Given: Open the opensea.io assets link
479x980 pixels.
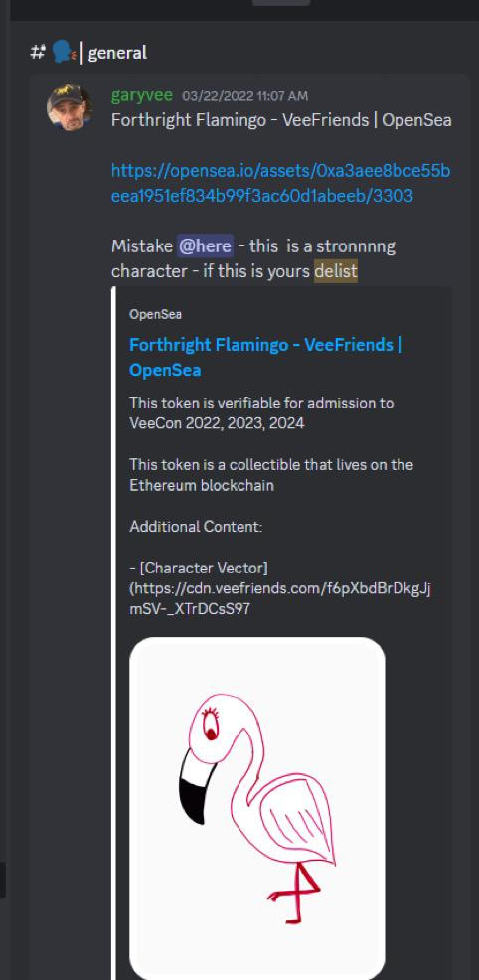Looking at the screenshot, I should [280, 183].
